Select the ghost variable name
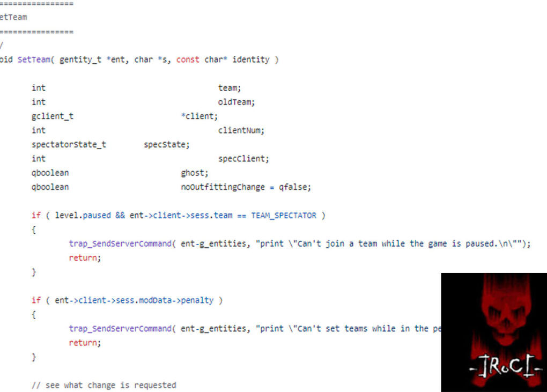Viewport: 547px width, 392px height. tap(194, 173)
